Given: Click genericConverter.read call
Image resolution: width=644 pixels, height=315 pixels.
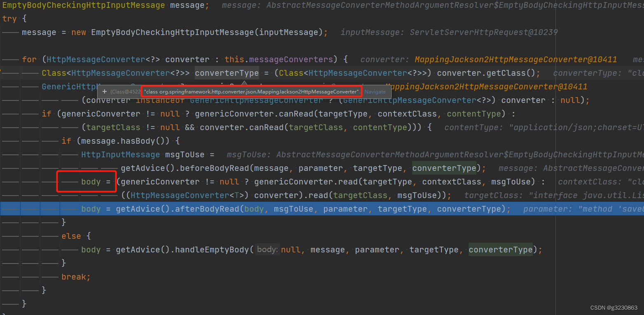Looking at the screenshot, I should point(306,182).
